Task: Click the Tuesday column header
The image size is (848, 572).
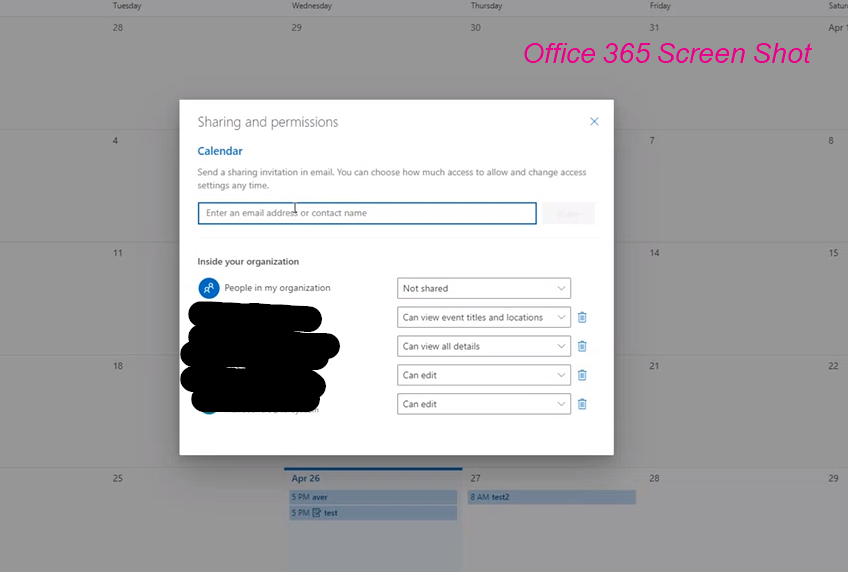Action: 127,6
